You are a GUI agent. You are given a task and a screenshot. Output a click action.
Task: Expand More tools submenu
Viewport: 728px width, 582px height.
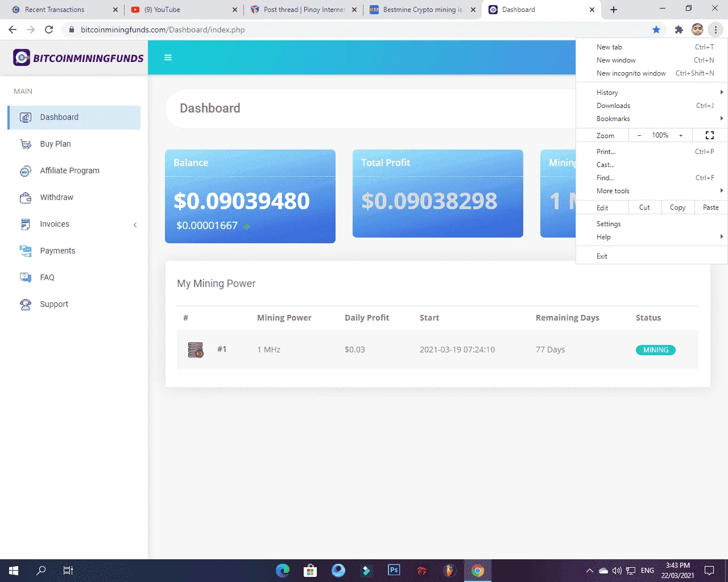[652, 191]
